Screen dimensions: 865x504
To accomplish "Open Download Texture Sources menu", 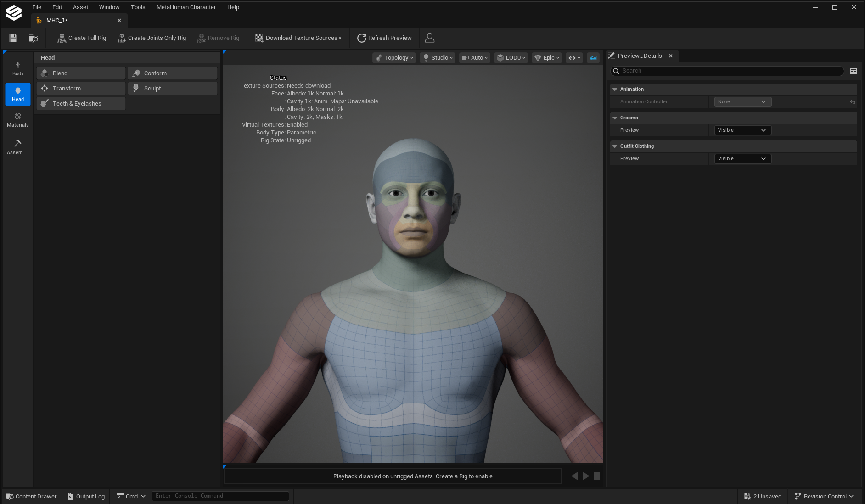I will pyautogui.click(x=298, y=38).
